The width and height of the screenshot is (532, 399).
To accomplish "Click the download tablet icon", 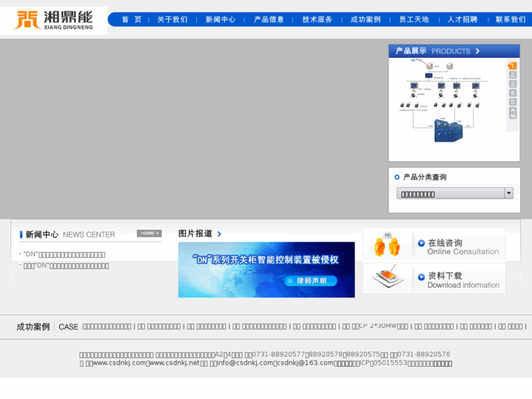I will 389,277.
